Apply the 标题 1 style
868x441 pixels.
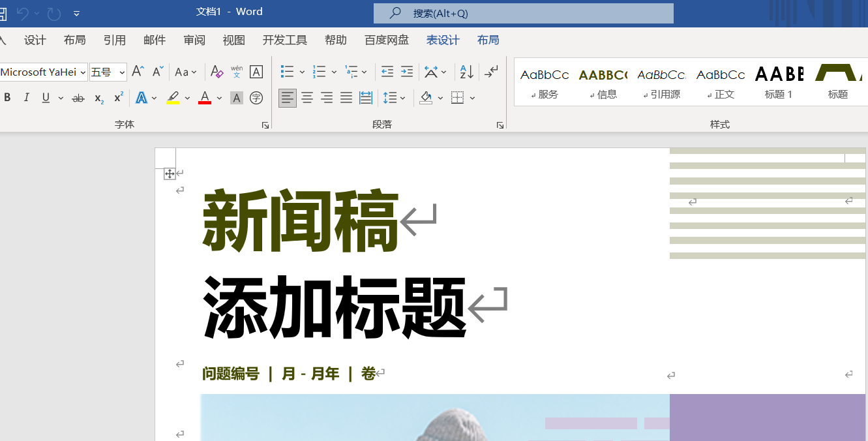779,83
